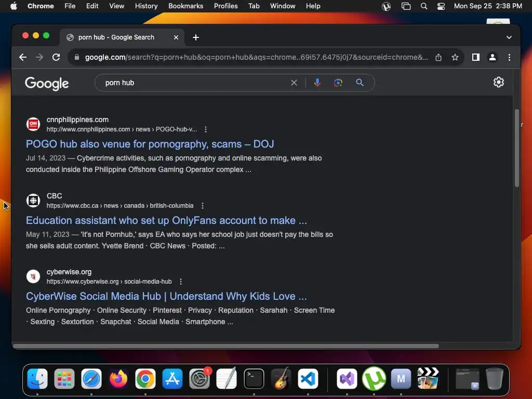The image size is (532, 399).
Task: Click the cnnphilippines.com site name
Action: [x=78, y=120]
